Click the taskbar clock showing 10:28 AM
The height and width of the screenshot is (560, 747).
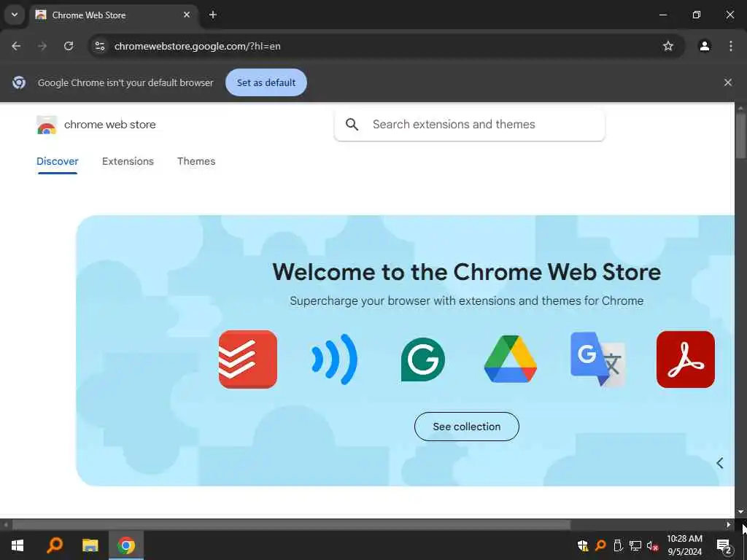(x=684, y=545)
